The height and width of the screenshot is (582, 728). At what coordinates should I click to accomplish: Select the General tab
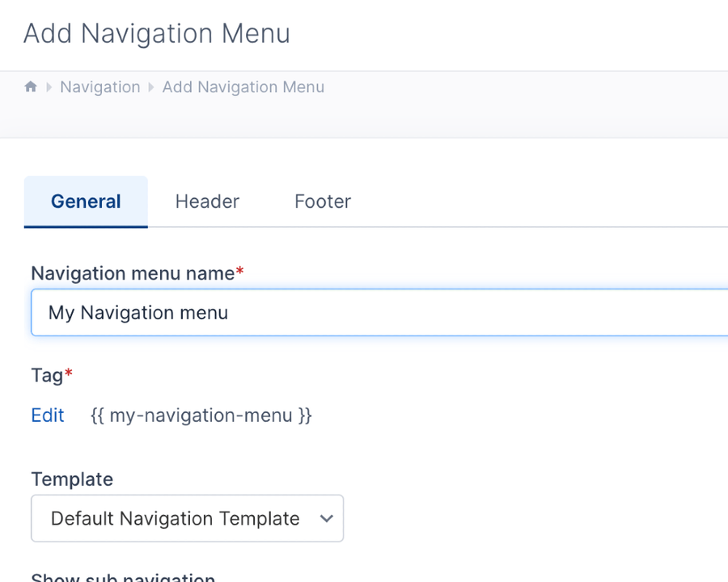(x=85, y=201)
